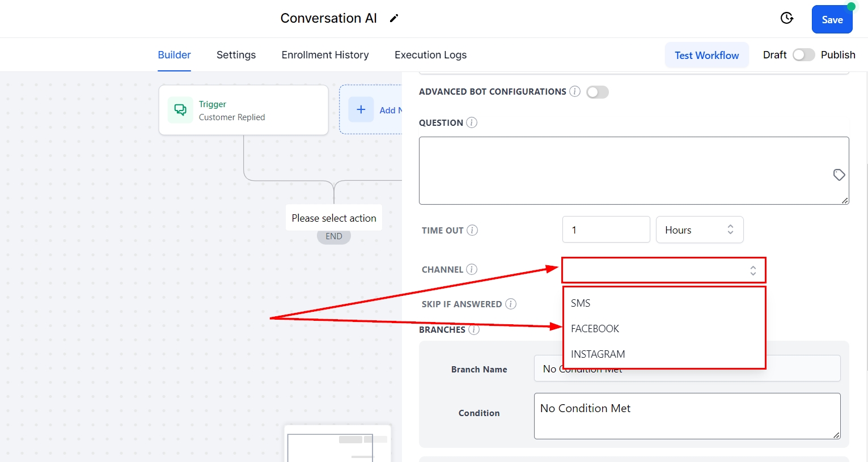Click the pencil icon to rename workflow
The height and width of the screenshot is (462, 868).
point(394,18)
